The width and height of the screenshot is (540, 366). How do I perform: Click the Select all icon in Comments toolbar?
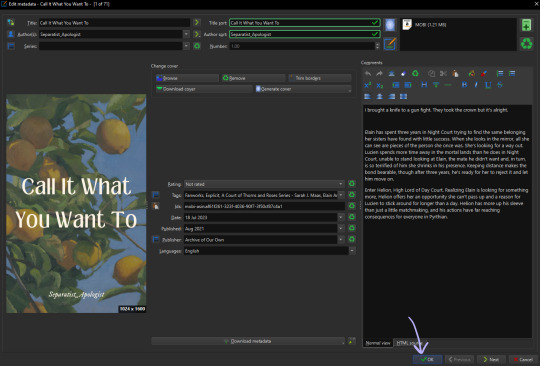(x=392, y=73)
